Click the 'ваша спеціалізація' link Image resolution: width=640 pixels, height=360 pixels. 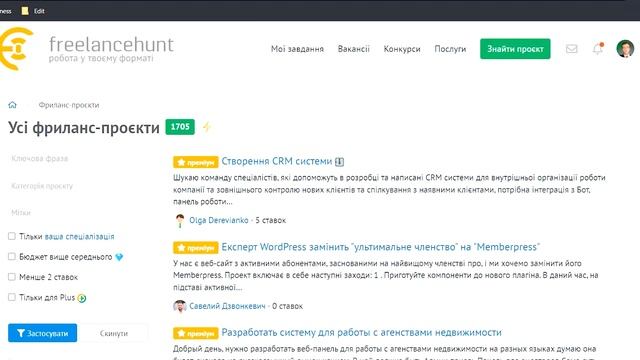pyautogui.click(x=79, y=236)
